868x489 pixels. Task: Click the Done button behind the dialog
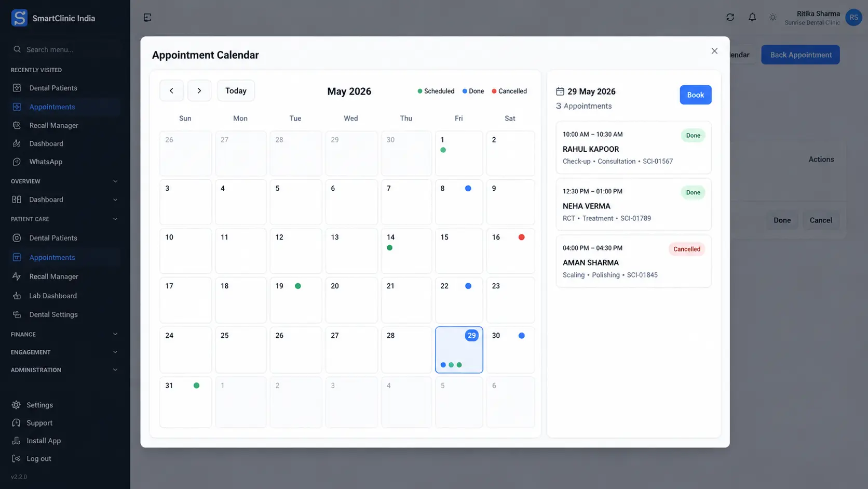click(782, 220)
